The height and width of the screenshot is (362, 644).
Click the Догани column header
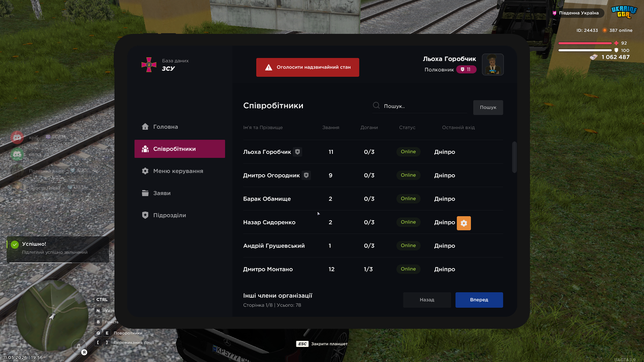coord(369,128)
